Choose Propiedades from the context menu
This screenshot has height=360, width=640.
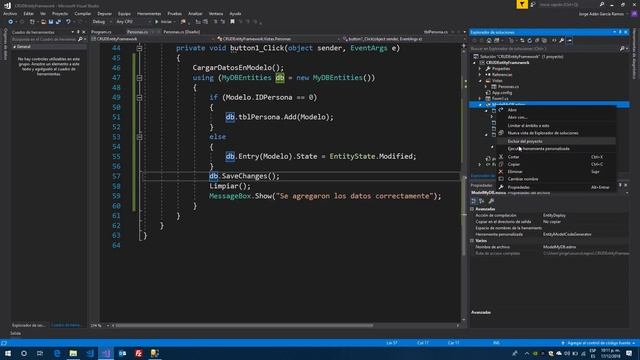pos(556,187)
